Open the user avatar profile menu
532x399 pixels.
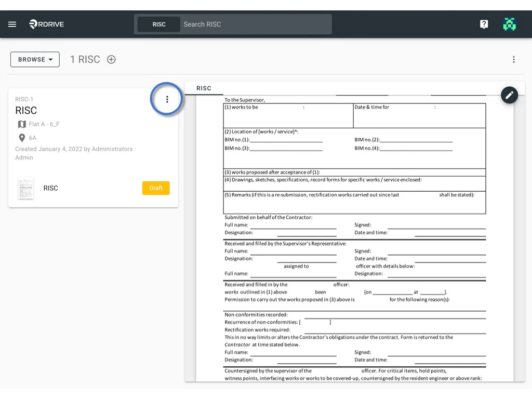pyautogui.click(x=509, y=24)
